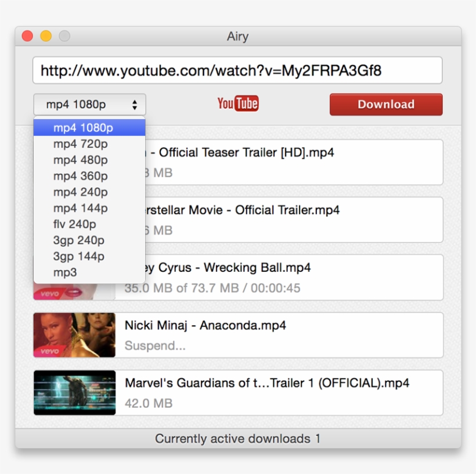
Task: Click the format selector stepper arrows
Action: (x=136, y=105)
